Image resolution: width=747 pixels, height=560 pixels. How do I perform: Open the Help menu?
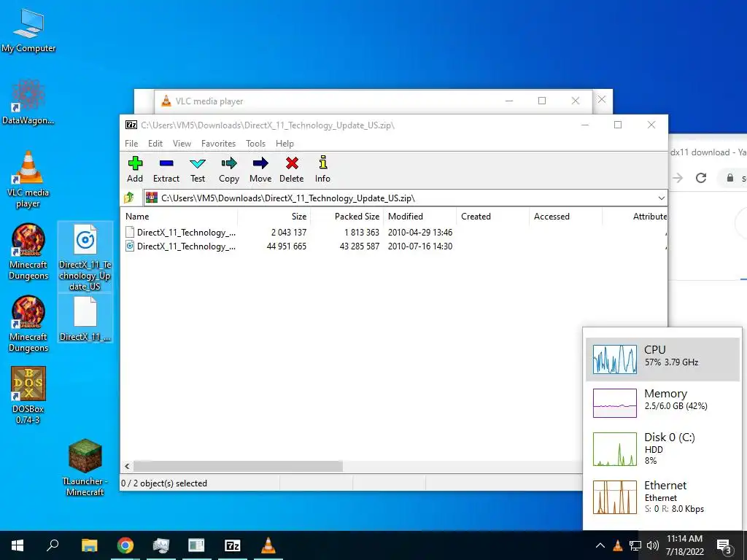[285, 144]
